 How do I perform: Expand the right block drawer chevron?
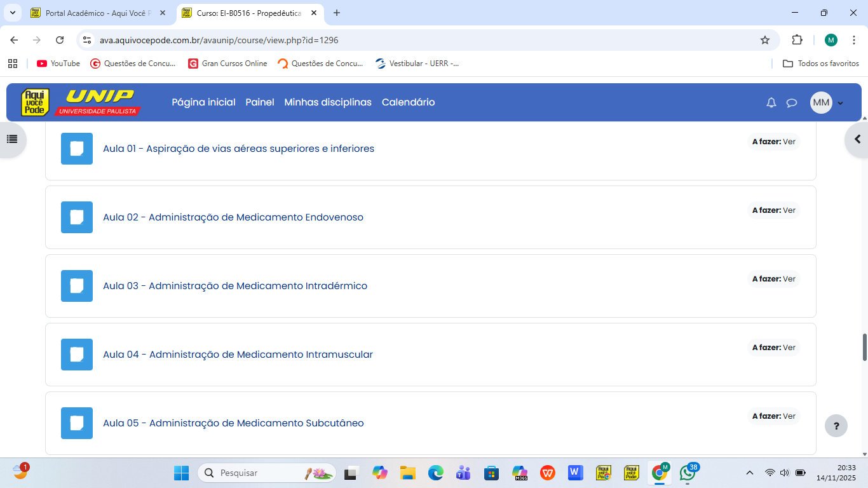[x=857, y=139]
